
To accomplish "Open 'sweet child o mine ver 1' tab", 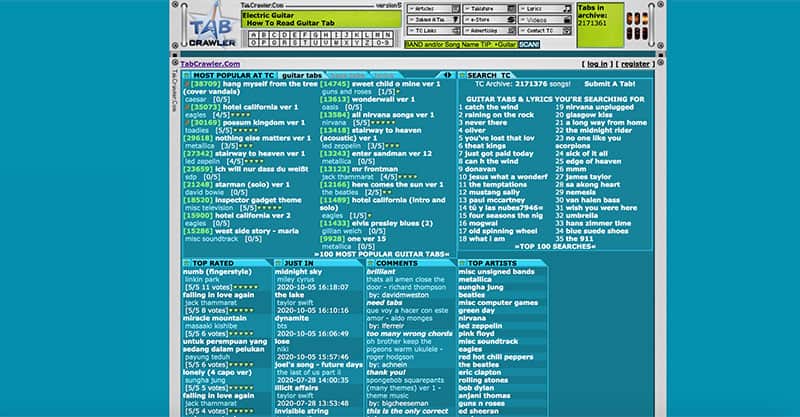I will coord(395,84).
